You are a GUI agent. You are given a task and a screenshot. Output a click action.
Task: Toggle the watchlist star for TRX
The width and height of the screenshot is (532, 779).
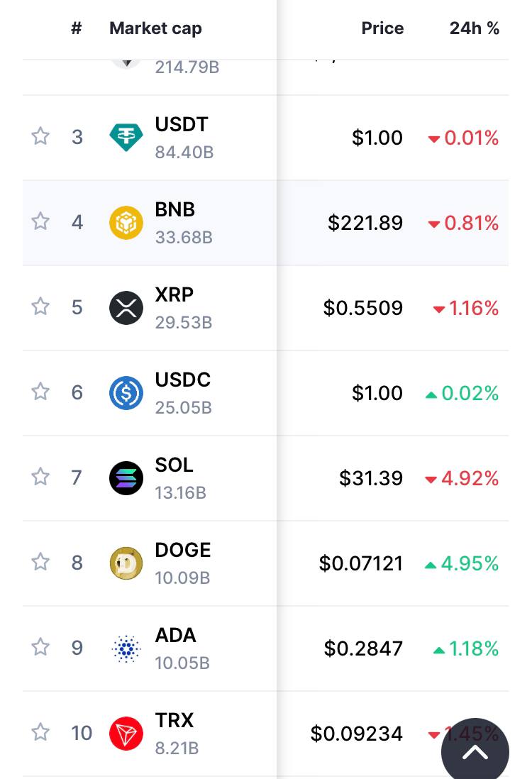[x=40, y=732]
